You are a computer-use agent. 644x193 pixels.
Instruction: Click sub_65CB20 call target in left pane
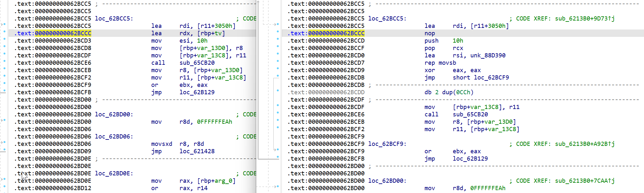(197, 63)
